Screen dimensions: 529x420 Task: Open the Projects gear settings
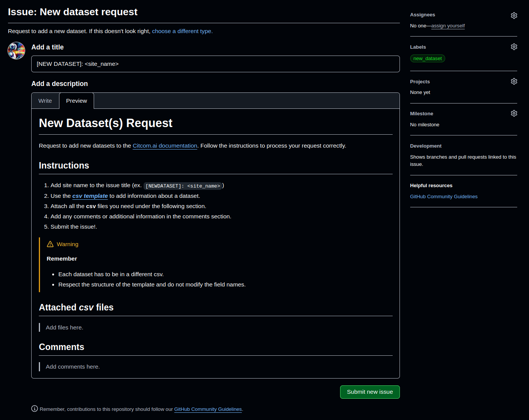pyautogui.click(x=514, y=81)
